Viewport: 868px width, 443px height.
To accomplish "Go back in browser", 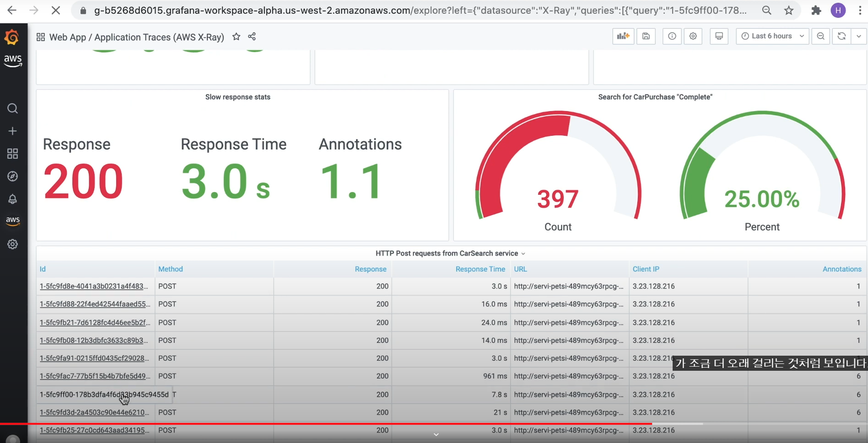I will 12,10.
